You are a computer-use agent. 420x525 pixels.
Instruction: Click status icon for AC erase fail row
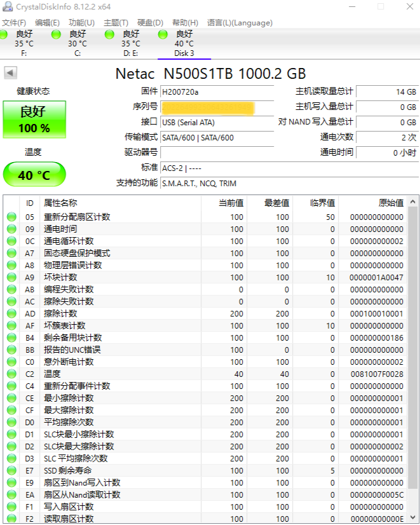11,301
